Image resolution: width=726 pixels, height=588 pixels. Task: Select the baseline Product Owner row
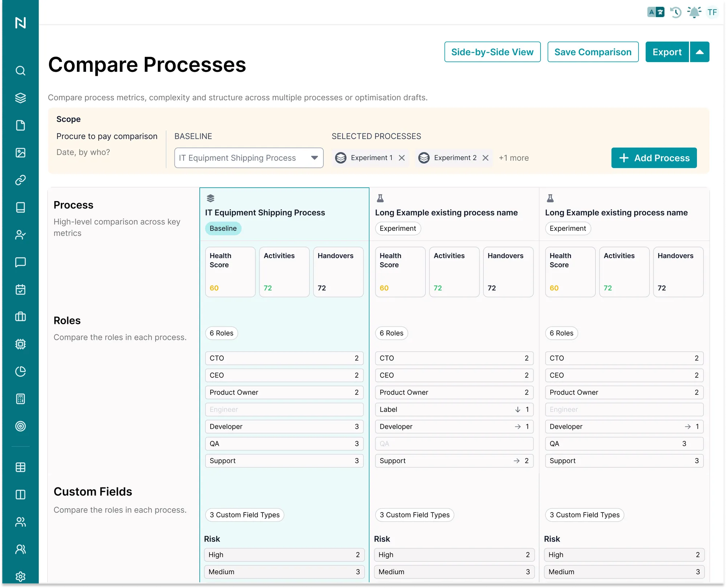click(x=284, y=392)
